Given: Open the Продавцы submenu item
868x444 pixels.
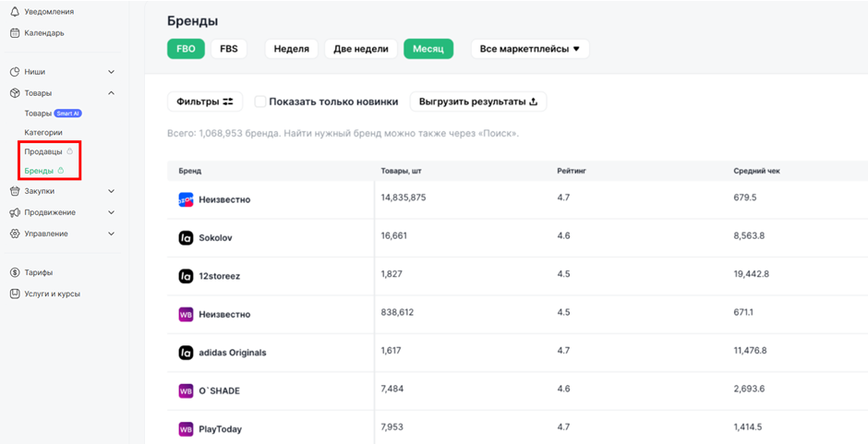Looking at the screenshot, I should coord(43,151).
